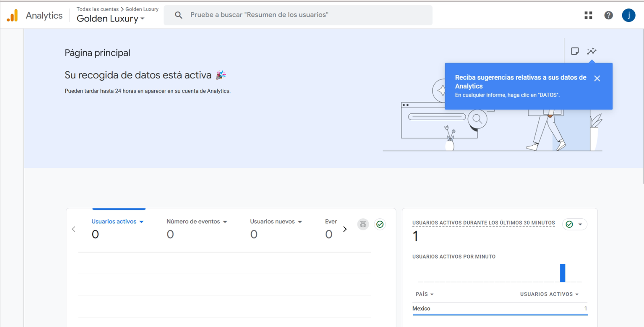The width and height of the screenshot is (644, 327).
Task: Click the blue bar in per-minute chart
Action: [562, 273]
